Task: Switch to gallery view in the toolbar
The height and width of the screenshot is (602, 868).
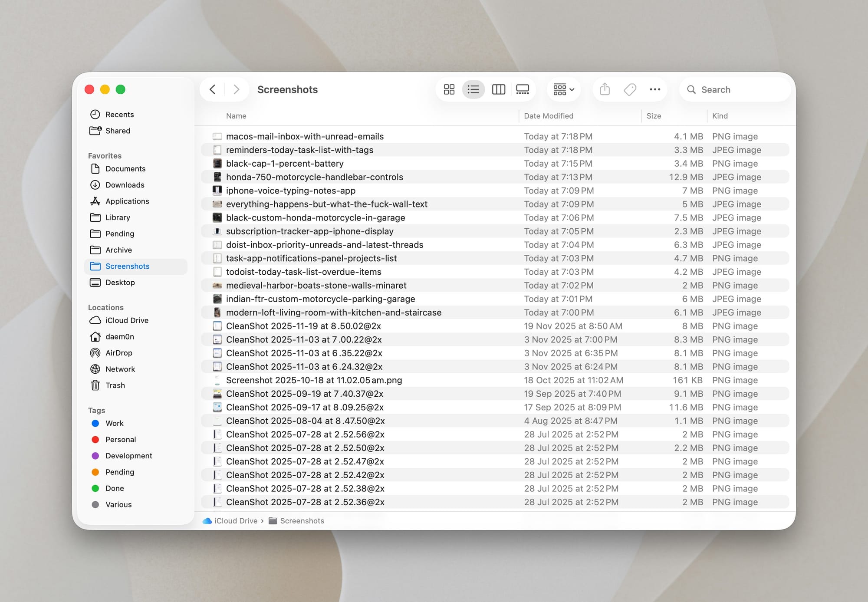Action: (x=522, y=89)
